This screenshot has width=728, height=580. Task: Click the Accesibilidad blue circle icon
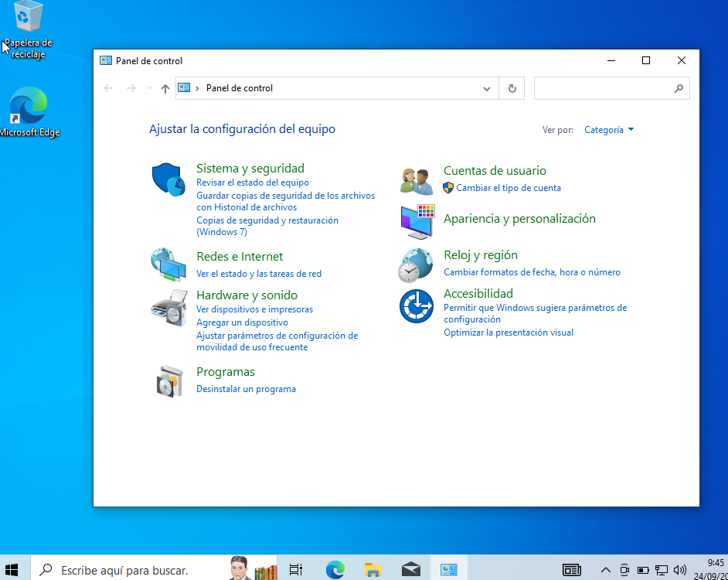click(x=417, y=305)
